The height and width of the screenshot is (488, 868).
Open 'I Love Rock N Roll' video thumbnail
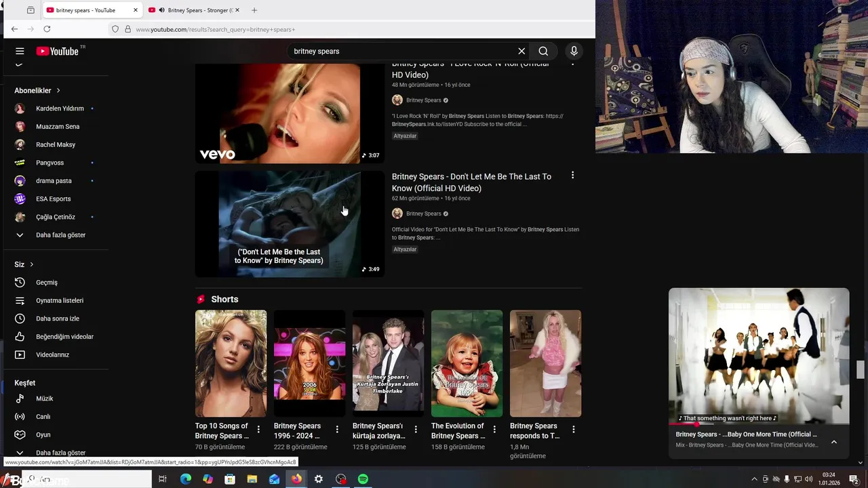[x=290, y=113]
